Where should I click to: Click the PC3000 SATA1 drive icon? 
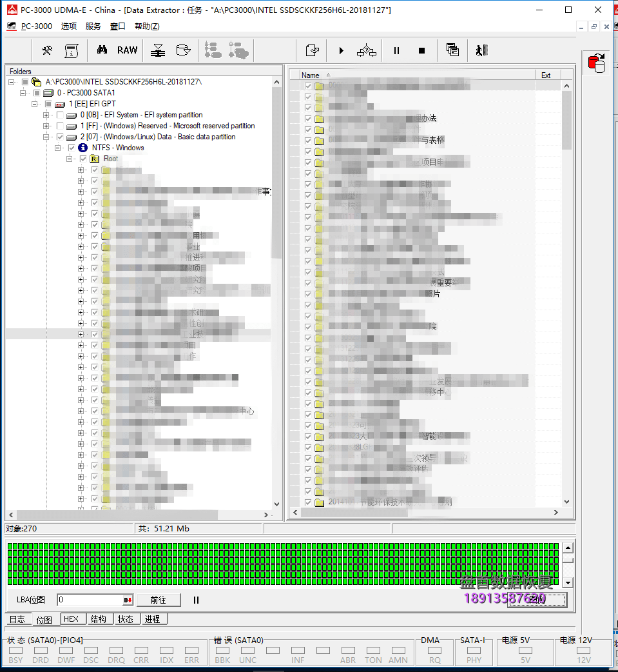48,93
